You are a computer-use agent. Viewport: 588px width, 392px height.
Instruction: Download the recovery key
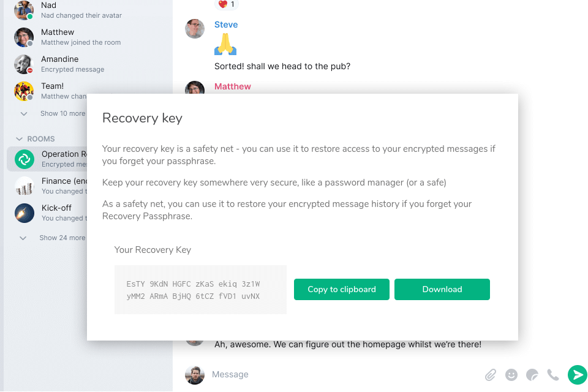[442, 289]
